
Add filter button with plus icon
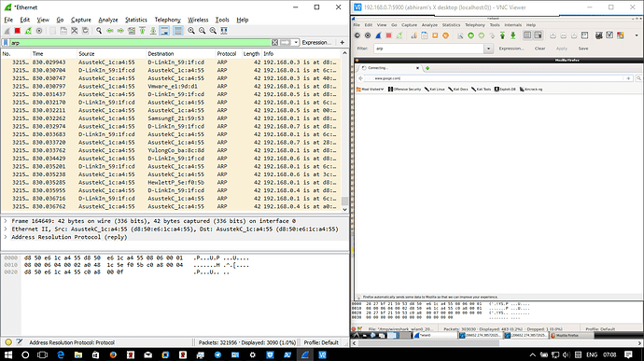(x=343, y=42)
